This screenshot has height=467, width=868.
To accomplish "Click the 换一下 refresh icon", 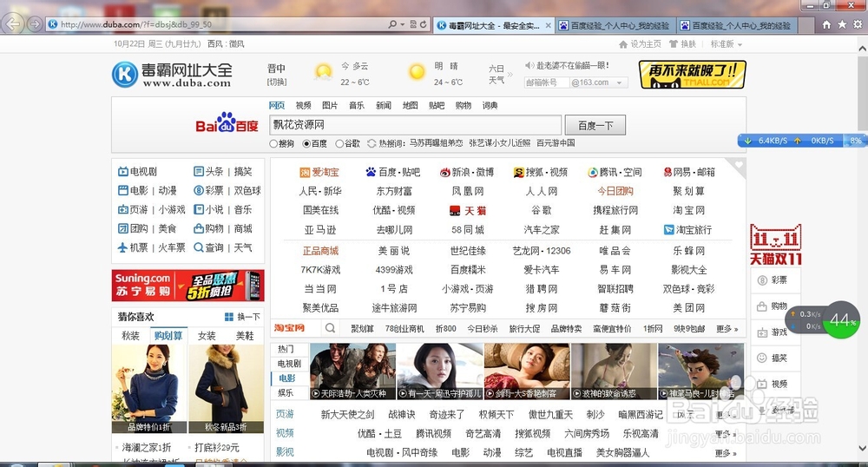I will coord(229,317).
